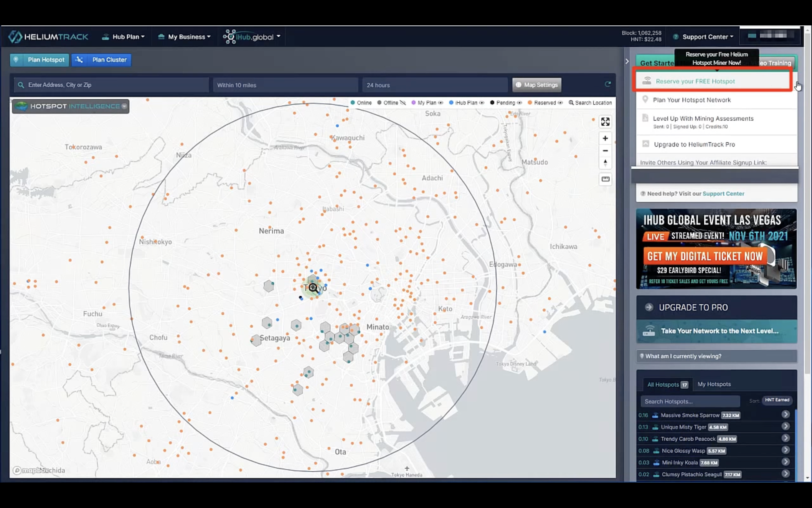Toggle Reserved hotspots visibility eye
The image size is (812, 508).
coord(560,102)
